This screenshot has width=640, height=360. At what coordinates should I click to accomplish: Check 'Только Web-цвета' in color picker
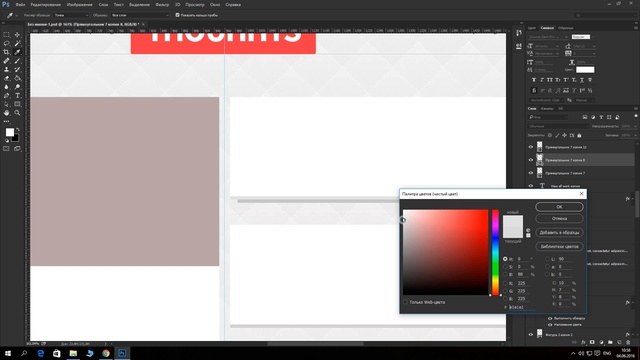pyautogui.click(x=405, y=302)
